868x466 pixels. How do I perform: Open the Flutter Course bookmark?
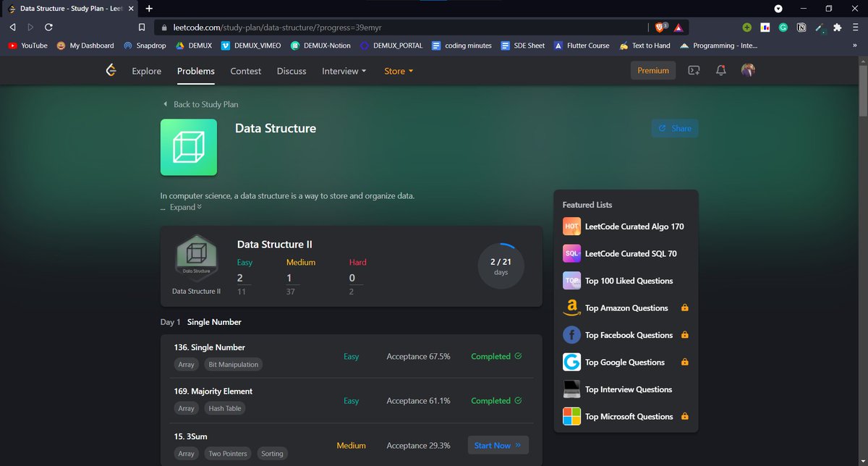(x=582, y=45)
